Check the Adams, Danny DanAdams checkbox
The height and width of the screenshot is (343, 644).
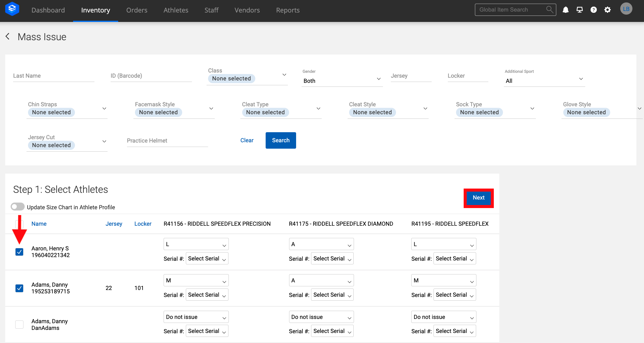point(19,324)
